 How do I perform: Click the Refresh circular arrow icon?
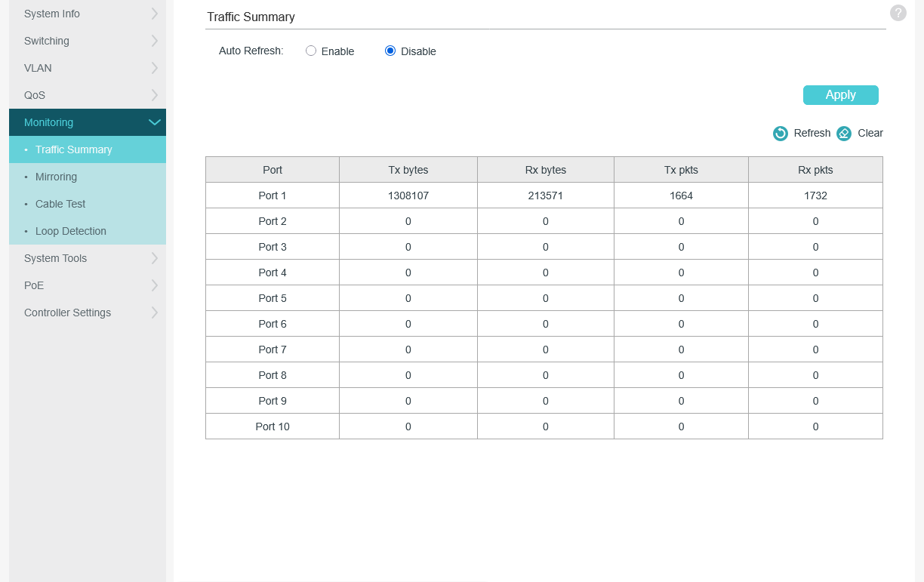pyautogui.click(x=781, y=134)
